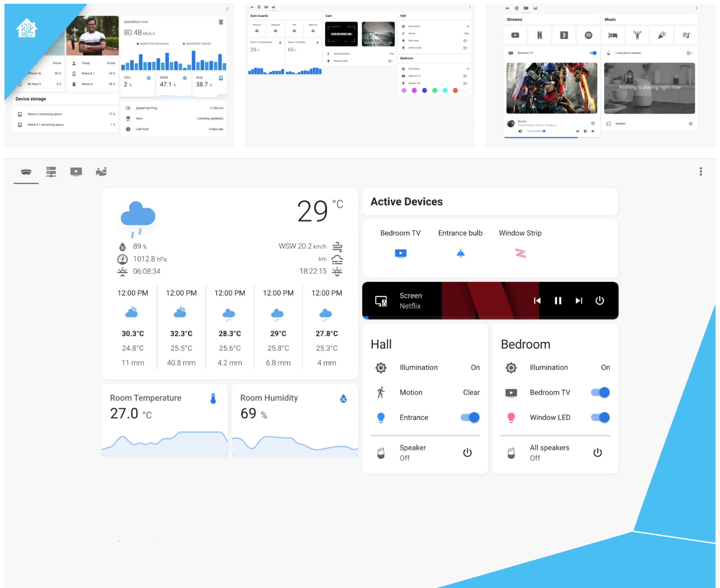Toggle Bedroom TV switch in Streams screenshot

point(593,53)
